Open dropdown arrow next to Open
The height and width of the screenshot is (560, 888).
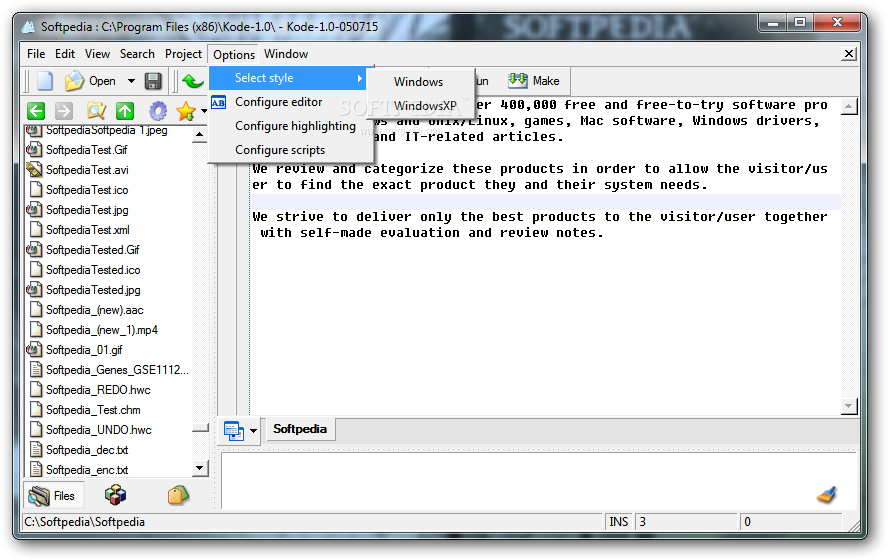[x=131, y=81]
